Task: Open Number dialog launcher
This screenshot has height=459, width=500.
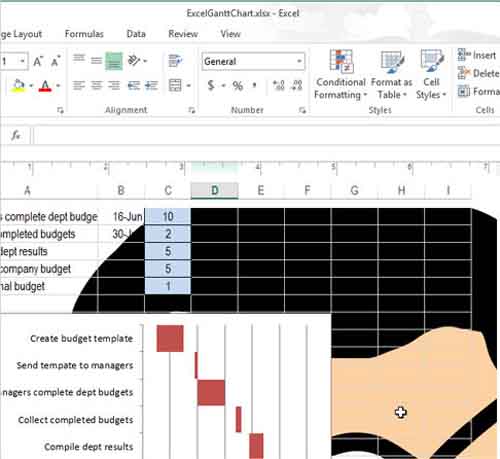Action: click(x=302, y=110)
